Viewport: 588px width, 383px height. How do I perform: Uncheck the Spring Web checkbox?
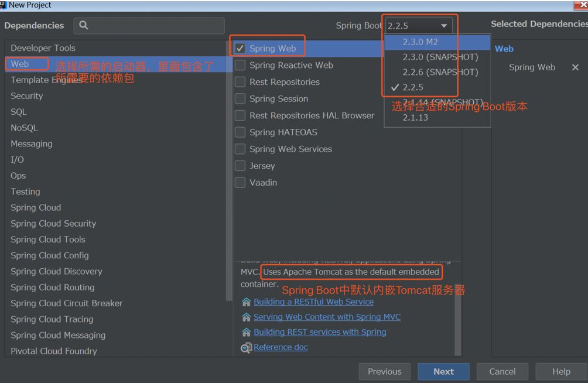(240, 49)
